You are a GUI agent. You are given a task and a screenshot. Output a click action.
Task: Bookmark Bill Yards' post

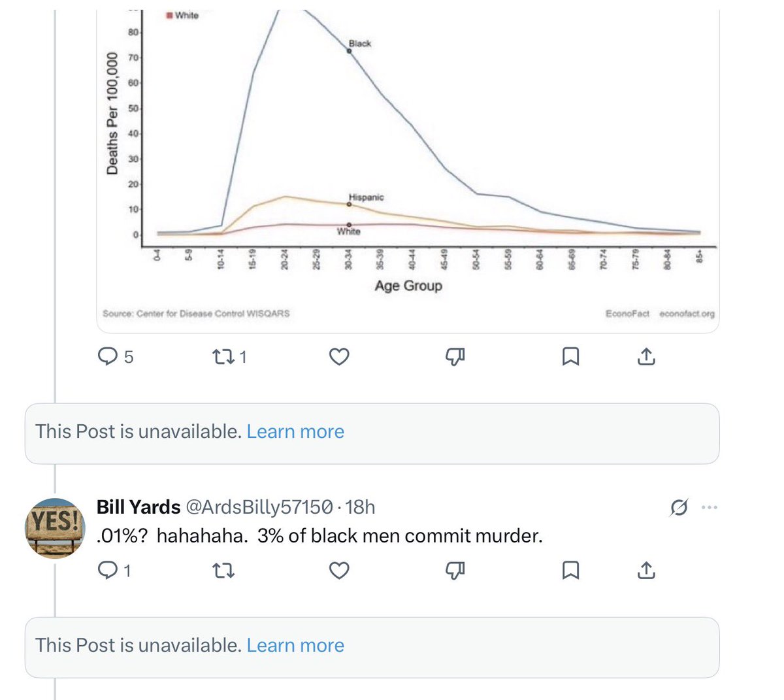(x=570, y=571)
